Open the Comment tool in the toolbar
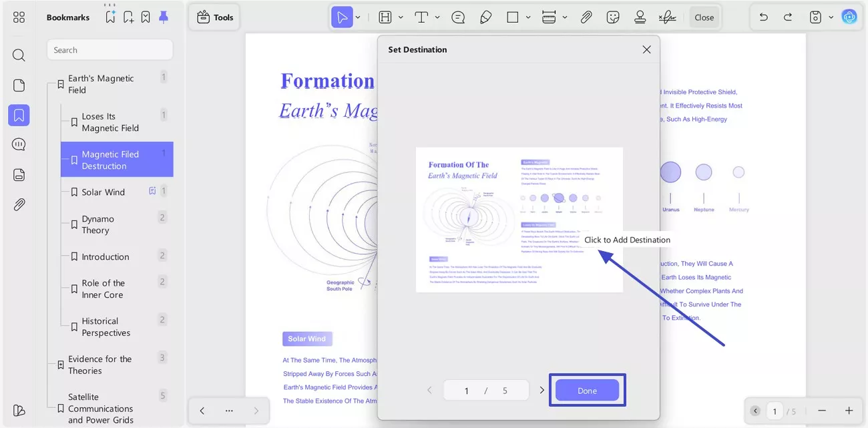Viewport: 868px width, 428px height. tap(457, 17)
